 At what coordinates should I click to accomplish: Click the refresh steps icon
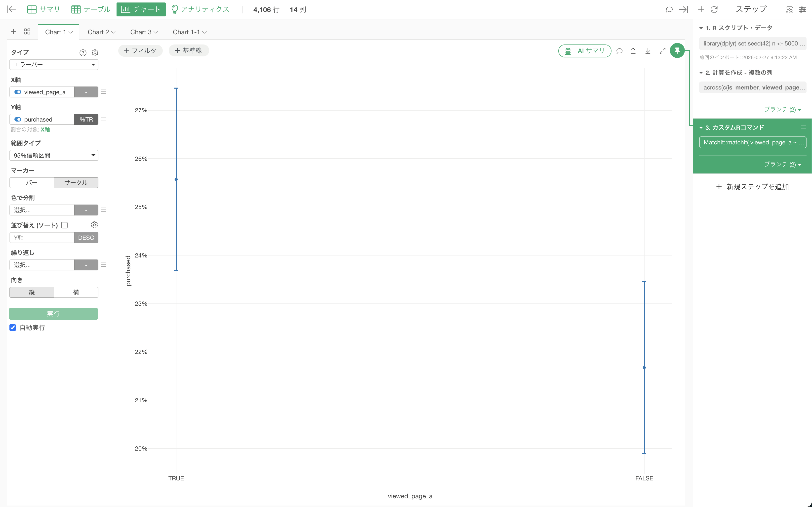[x=714, y=9]
